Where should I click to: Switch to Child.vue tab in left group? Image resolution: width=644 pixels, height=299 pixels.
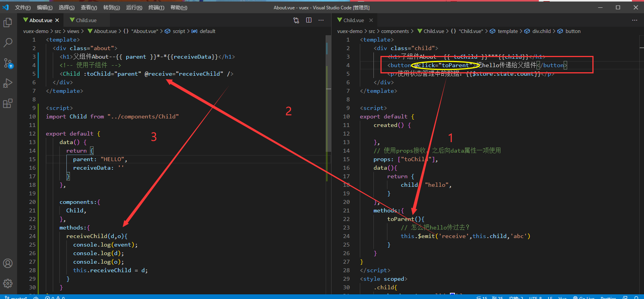click(x=86, y=20)
